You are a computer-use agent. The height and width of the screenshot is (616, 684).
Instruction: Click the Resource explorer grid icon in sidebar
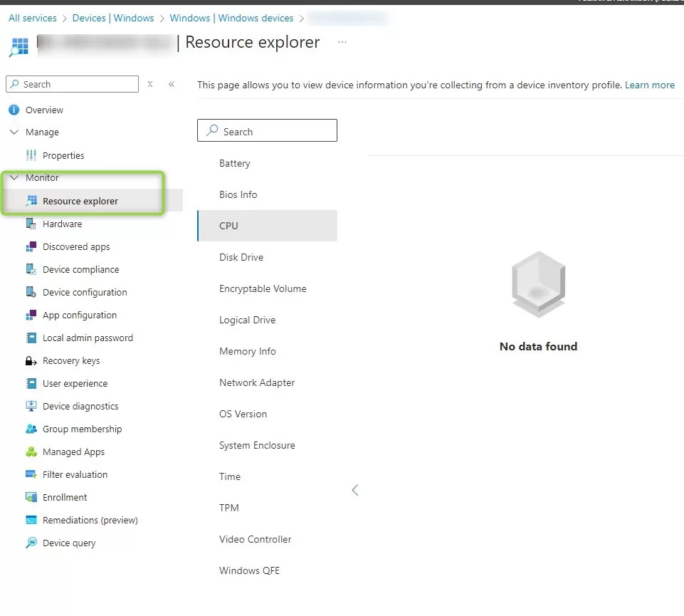click(31, 201)
